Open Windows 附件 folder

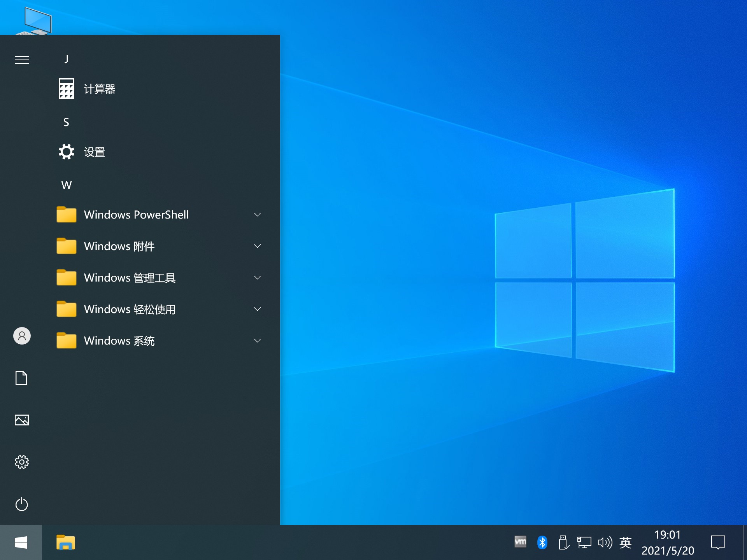tap(157, 246)
